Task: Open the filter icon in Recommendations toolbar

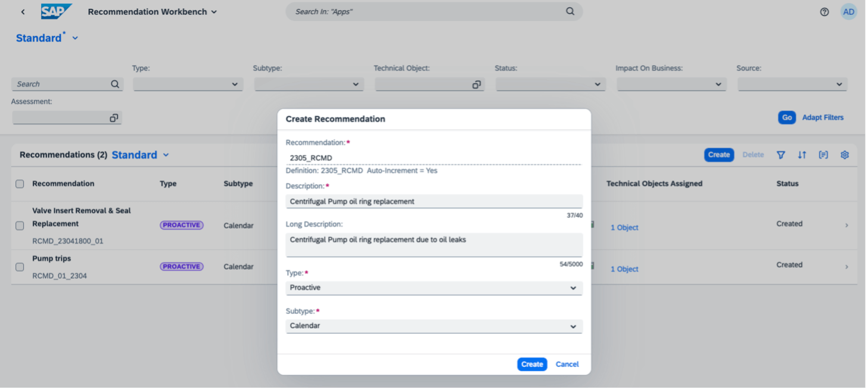Action: coord(781,154)
